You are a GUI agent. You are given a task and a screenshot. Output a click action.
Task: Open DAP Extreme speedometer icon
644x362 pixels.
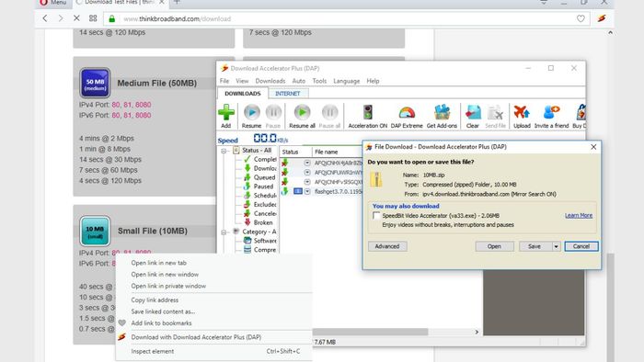[407, 113]
